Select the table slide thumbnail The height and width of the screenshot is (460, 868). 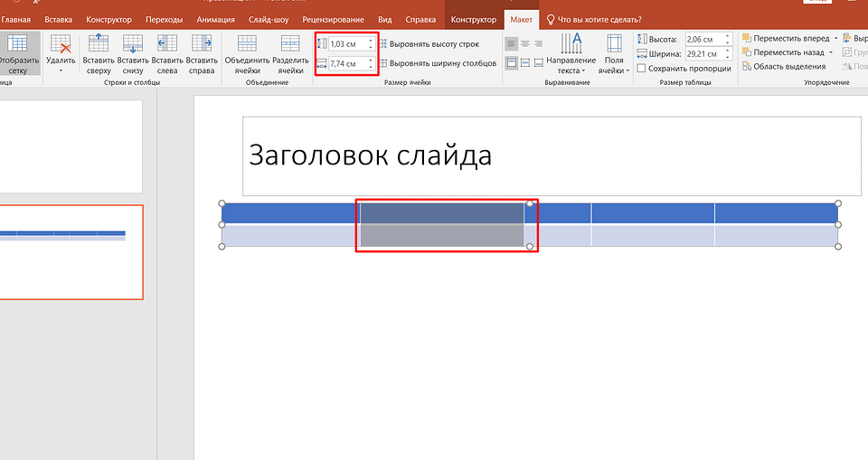[71, 252]
